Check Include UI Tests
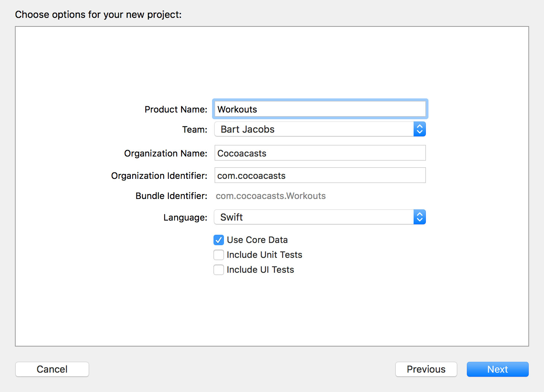Image resolution: width=544 pixels, height=392 pixels. click(219, 270)
